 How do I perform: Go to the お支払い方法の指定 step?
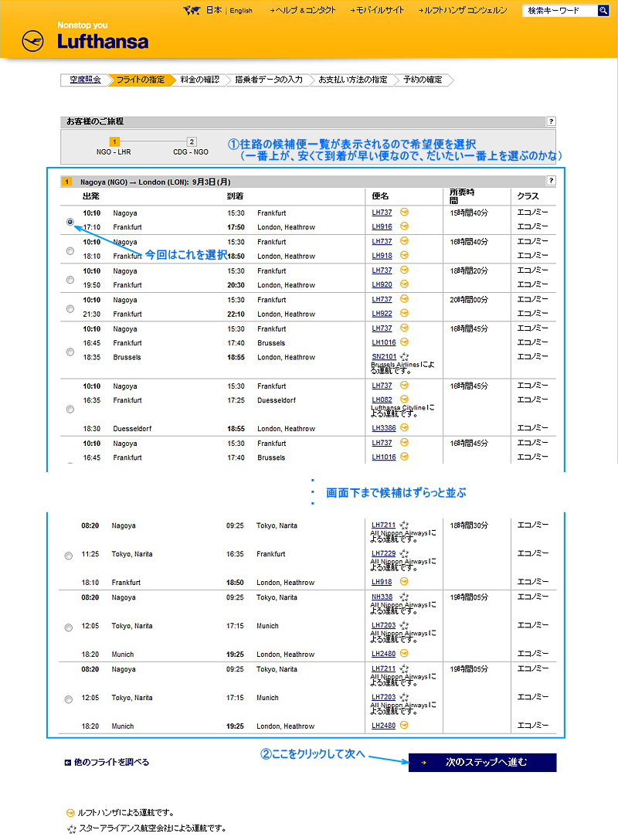click(x=353, y=80)
